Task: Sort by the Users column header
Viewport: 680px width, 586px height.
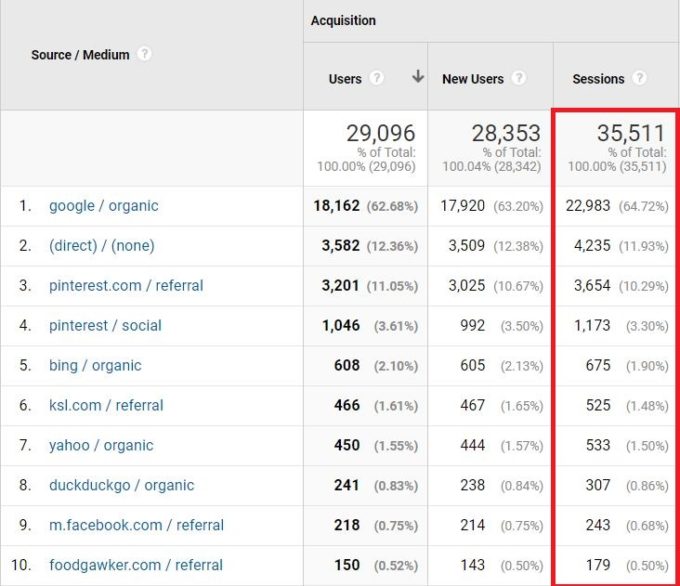Action: pyautogui.click(x=345, y=79)
